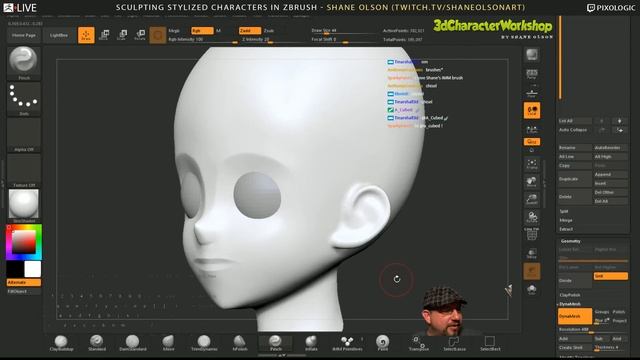Screen dimensions: 640x360
Task: Activate the Draw mode icon in top shelf
Action: pos(86,36)
